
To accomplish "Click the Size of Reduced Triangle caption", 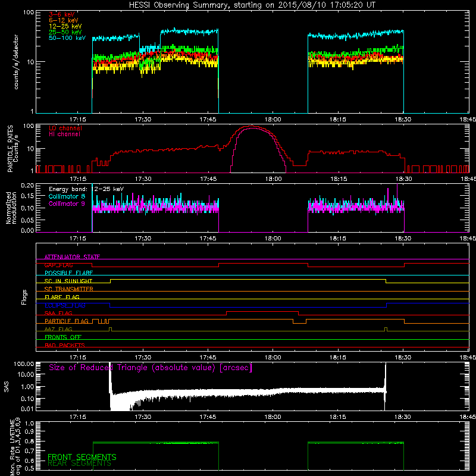I will coord(151,368).
